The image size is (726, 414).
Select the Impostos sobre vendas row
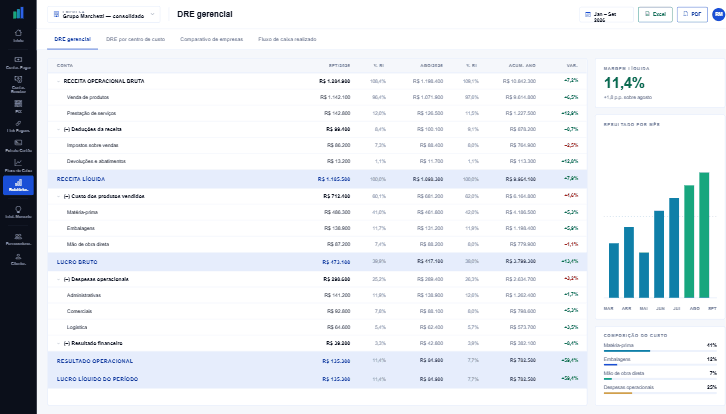[317, 145]
